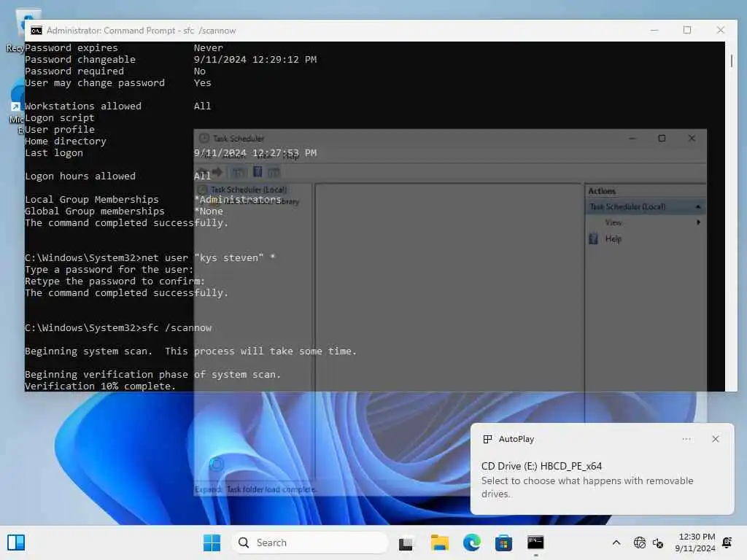Click 'Workstations allowed' line

point(83,106)
